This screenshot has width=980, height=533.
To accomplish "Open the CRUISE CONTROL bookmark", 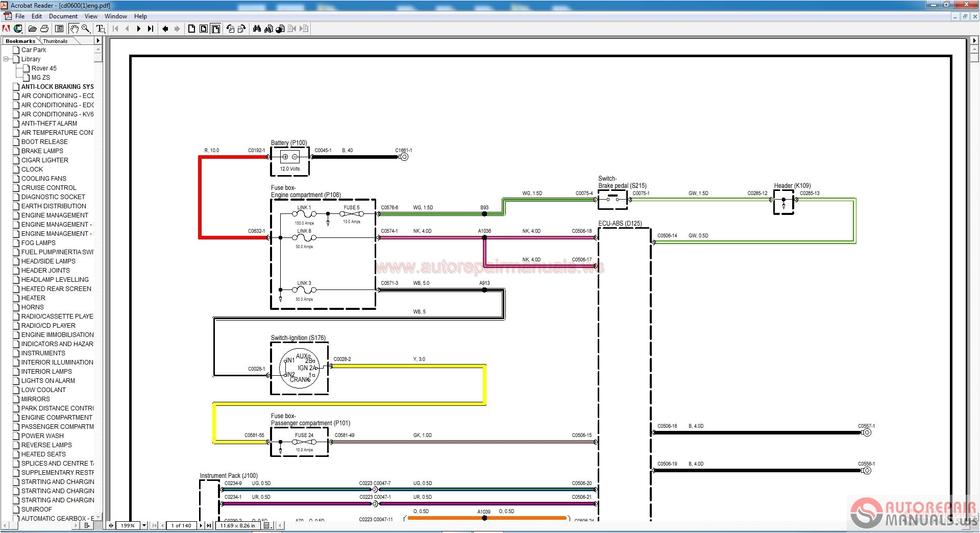I will [x=48, y=188].
